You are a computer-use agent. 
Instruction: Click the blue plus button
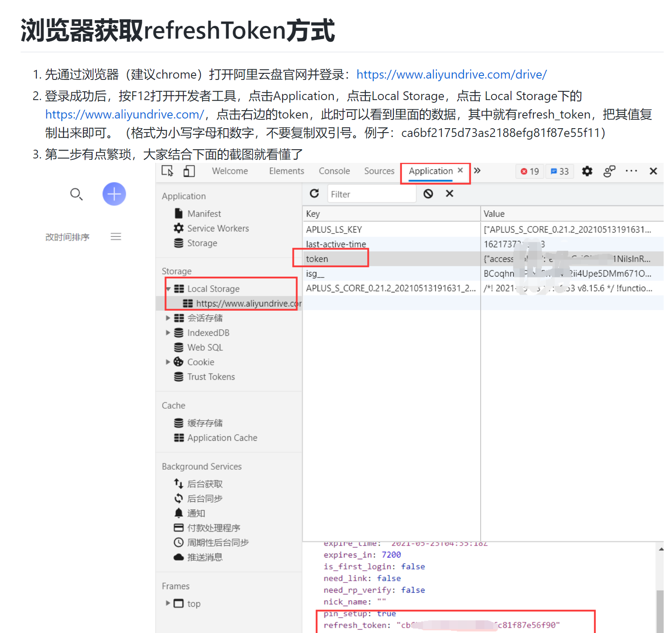tap(114, 194)
